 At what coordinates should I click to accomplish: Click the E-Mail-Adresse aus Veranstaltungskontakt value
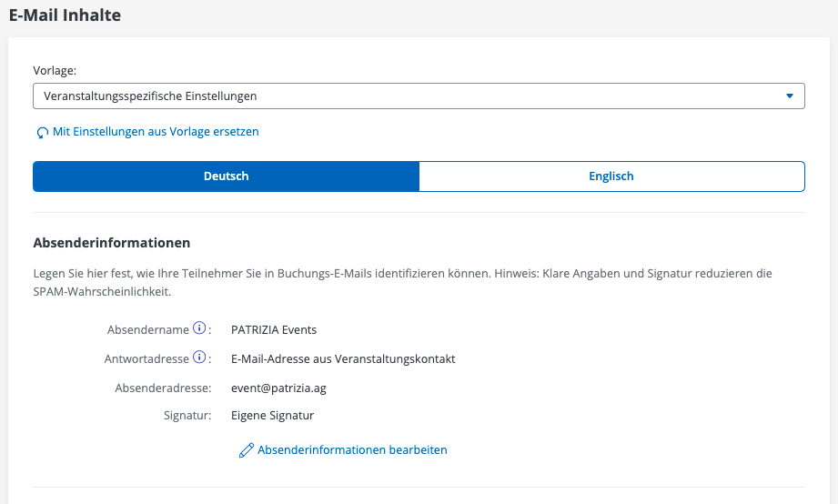pos(343,359)
